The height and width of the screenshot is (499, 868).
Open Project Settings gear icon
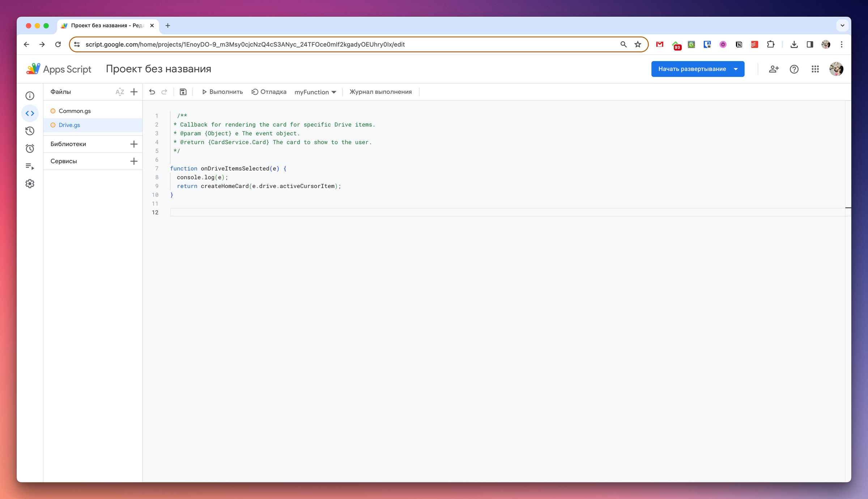[x=30, y=184]
